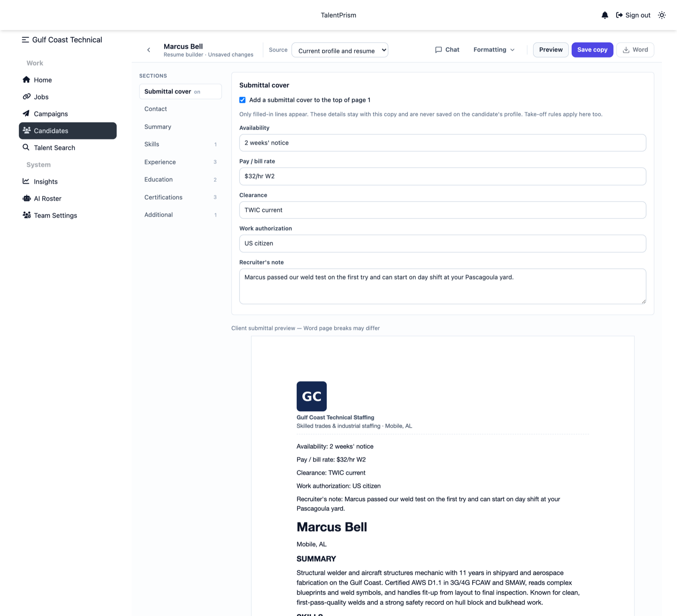Click the Sign out label
The height and width of the screenshot is (616, 677).
(x=638, y=15)
